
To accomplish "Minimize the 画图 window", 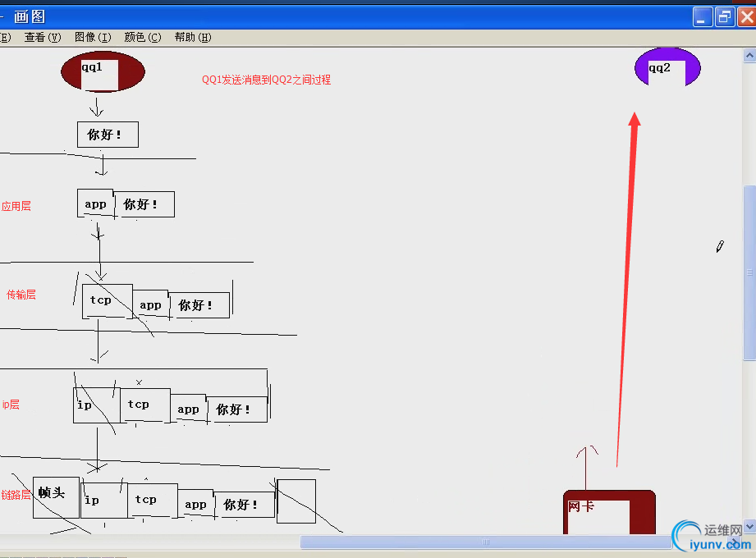I will [x=703, y=17].
